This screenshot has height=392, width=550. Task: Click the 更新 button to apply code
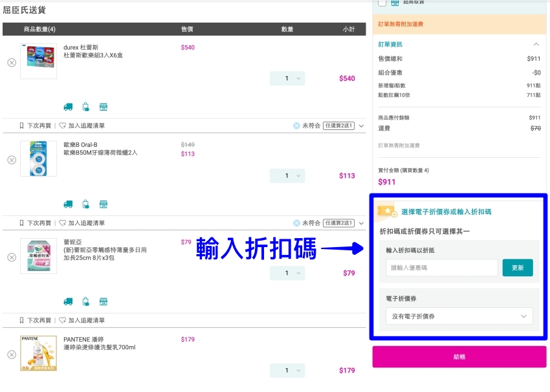click(x=518, y=268)
